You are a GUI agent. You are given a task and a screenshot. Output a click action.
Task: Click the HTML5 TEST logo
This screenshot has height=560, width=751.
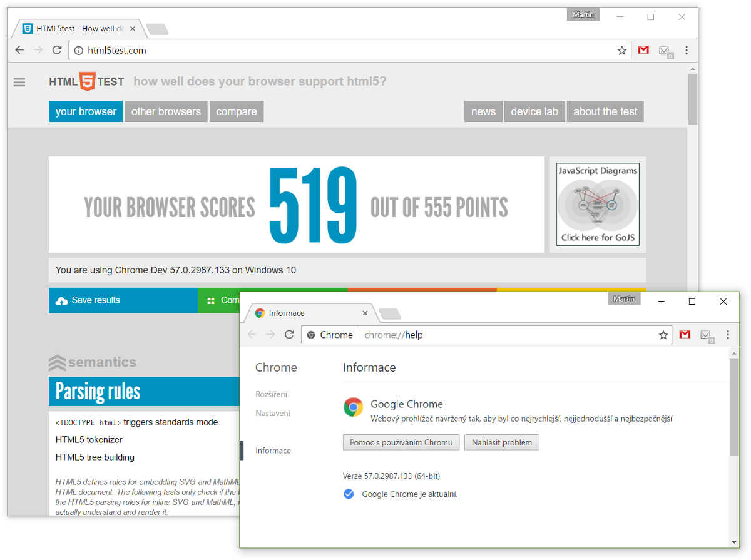point(86,81)
